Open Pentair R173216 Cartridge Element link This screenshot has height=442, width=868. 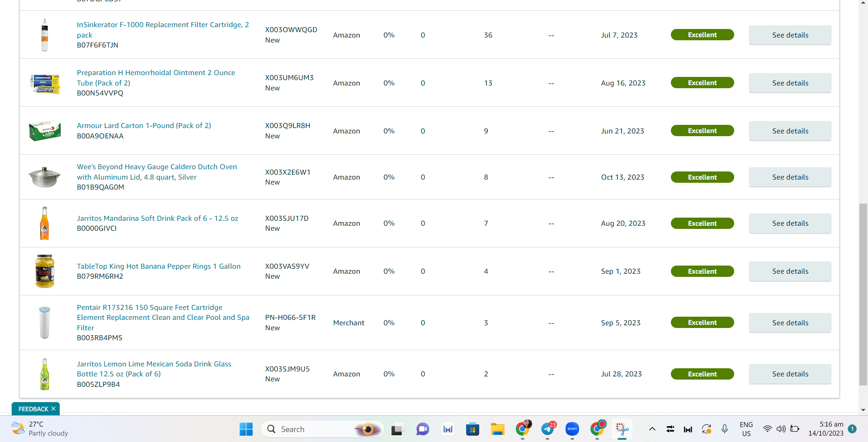[163, 318]
